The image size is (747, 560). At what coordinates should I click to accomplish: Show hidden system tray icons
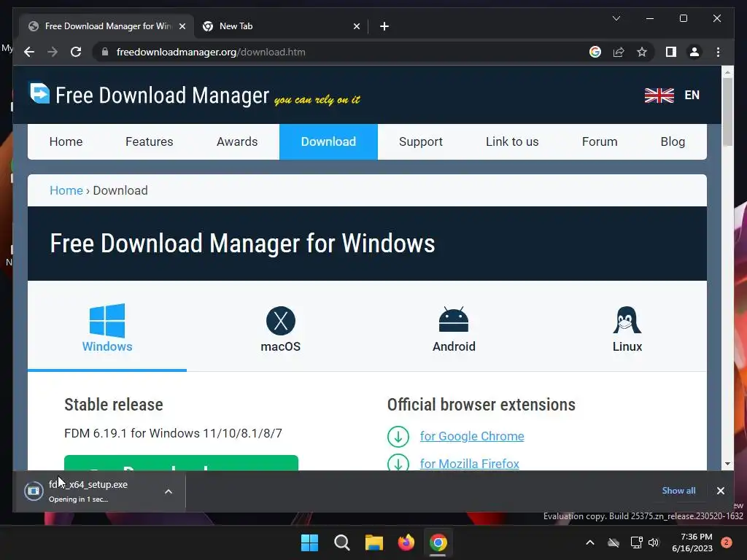(x=589, y=542)
